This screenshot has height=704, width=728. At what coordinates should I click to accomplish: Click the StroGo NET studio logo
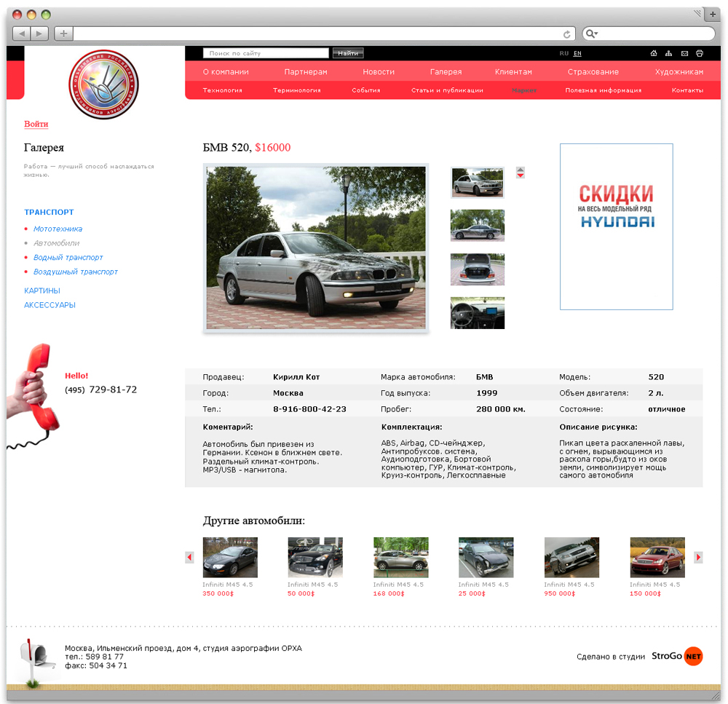[x=676, y=656]
